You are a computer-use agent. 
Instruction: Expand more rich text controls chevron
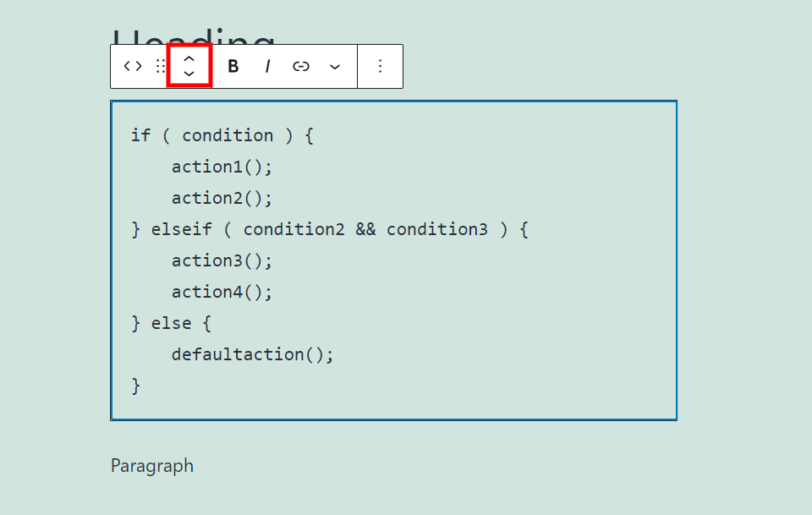(x=335, y=66)
